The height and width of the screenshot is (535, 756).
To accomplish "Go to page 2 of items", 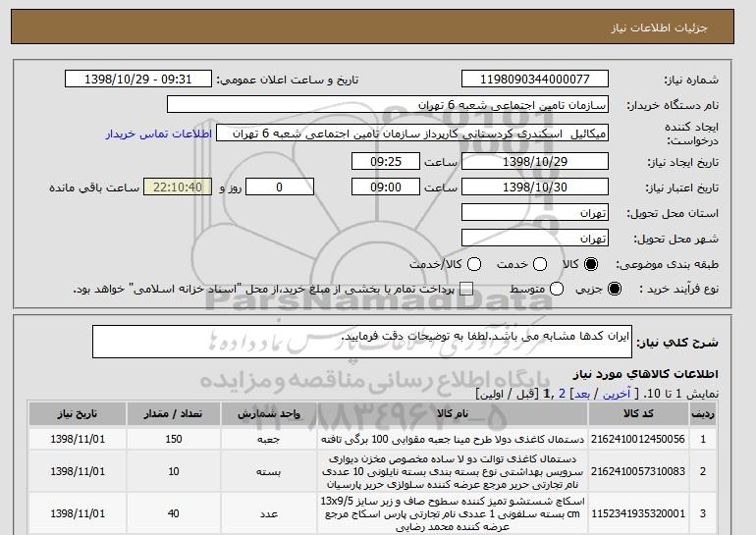I will 562,394.
